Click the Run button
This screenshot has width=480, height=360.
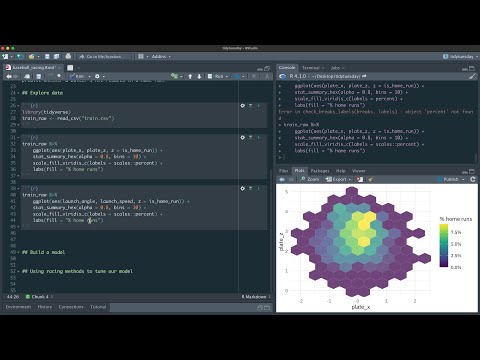tap(216, 76)
